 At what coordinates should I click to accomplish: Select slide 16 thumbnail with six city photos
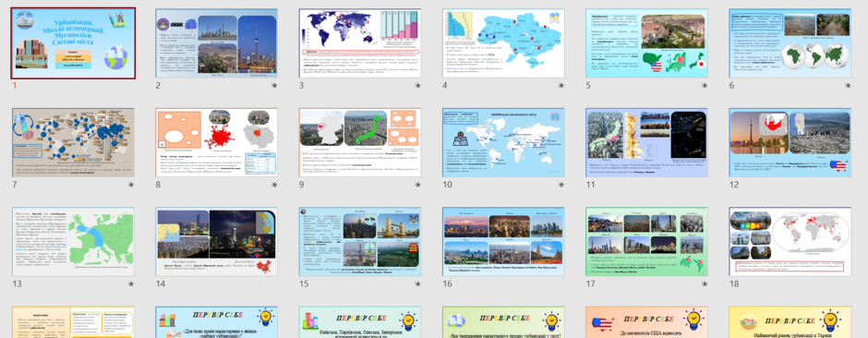tap(503, 242)
